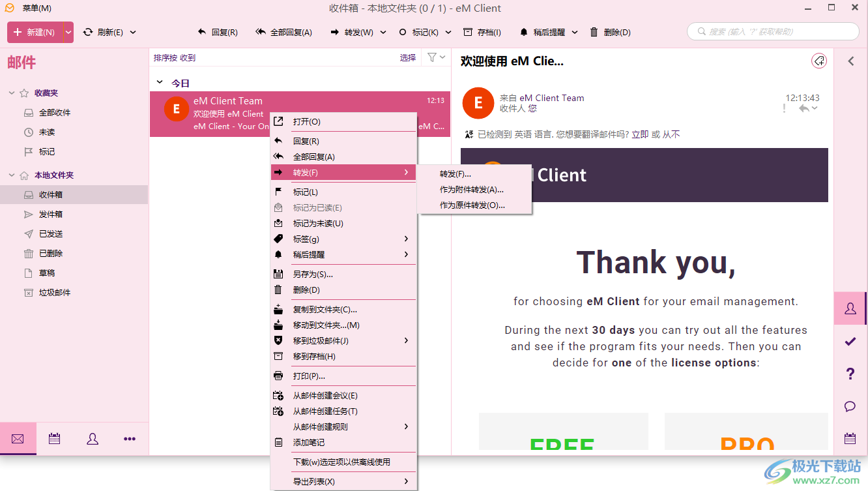This screenshot has height=491, width=868.
Task: Select 作为原件转发(O)... in the submenu
Action: (475, 205)
